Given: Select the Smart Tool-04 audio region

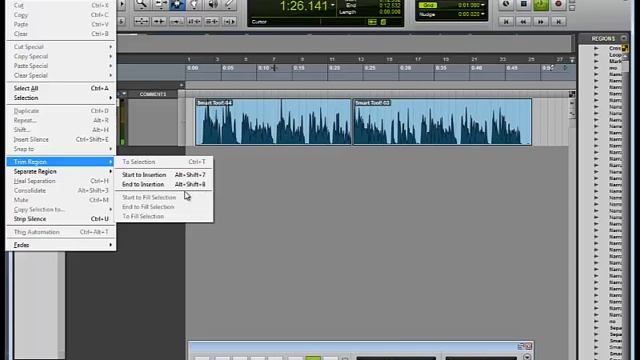Looking at the screenshot, I should (x=273, y=122).
